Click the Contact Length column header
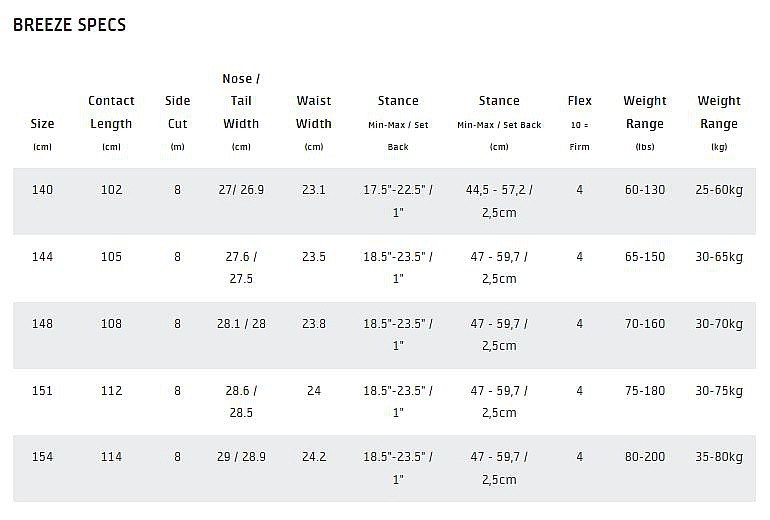The height and width of the screenshot is (520, 770). 111,123
